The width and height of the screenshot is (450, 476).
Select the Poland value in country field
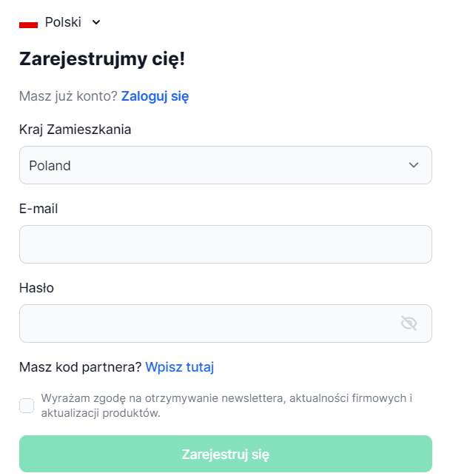point(50,166)
